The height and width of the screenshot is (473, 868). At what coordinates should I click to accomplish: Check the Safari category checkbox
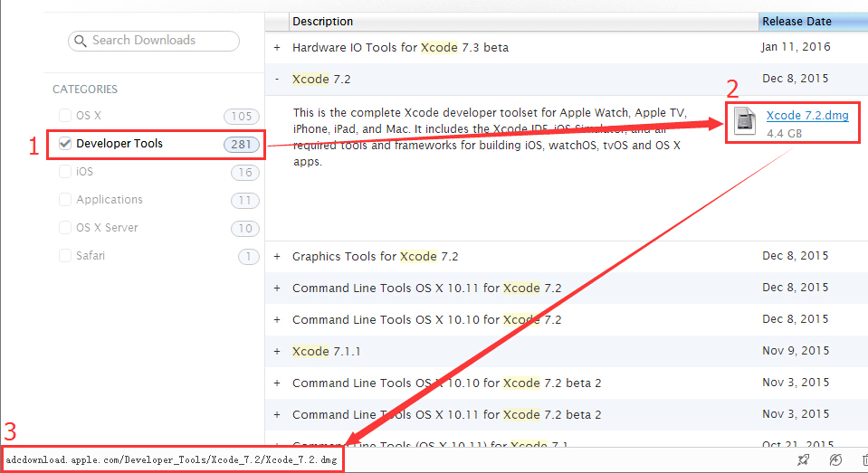[x=65, y=256]
